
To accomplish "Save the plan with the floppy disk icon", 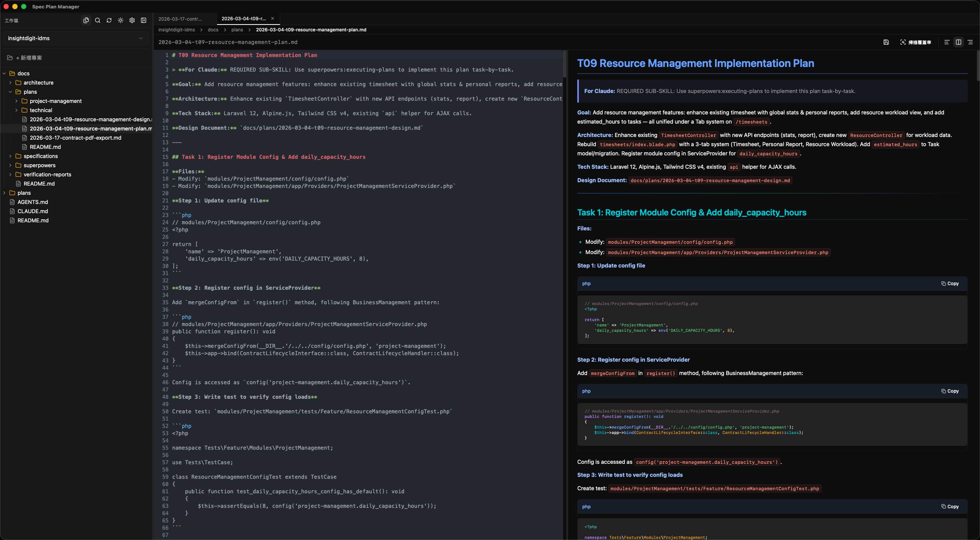I will [x=886, y=42].
